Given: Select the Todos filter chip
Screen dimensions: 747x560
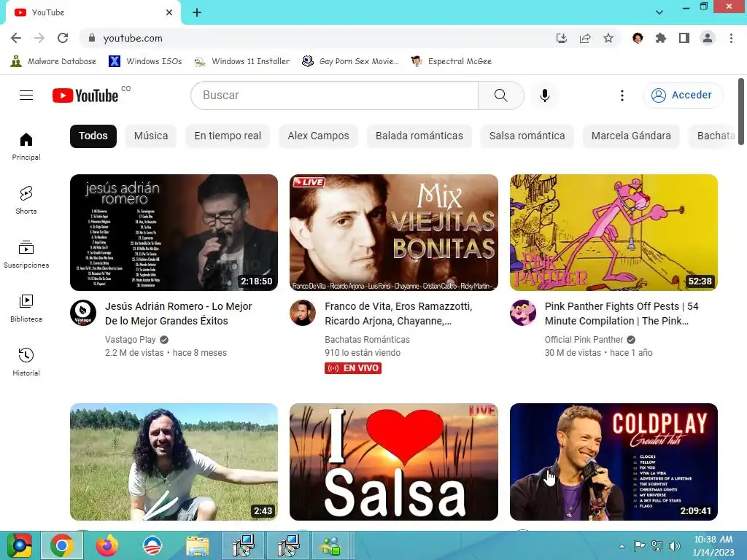Looking at the screenshot, I should coord(93,136).
